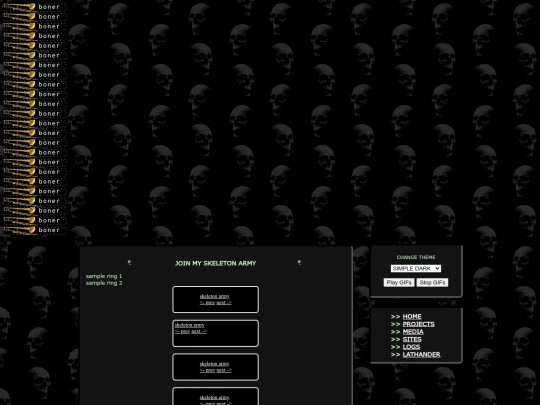Click the tiny icon right of the JOIN MY SKELETON ARMY heading
Image resolution: width=540 pixels, height=405 pixels.
coord(299,262)
